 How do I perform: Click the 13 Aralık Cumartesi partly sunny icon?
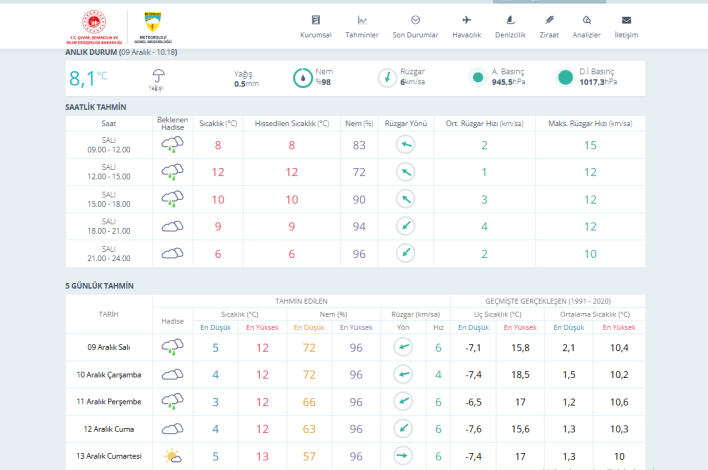(x=172, y=456)
